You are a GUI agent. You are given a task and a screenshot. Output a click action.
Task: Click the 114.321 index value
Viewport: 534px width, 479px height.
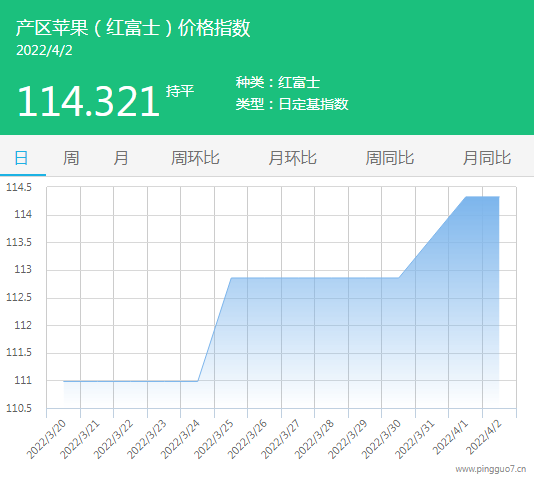pos(89,101)
